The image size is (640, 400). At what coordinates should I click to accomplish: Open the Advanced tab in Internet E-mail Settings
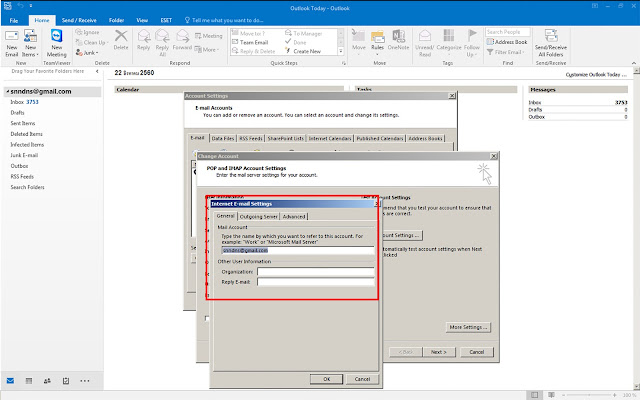[x=294, y=216]
